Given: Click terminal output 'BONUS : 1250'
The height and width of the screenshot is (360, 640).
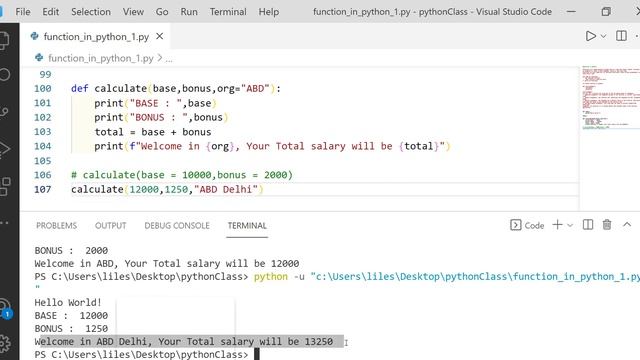Looking at the screenshot, I should point(71,329).
